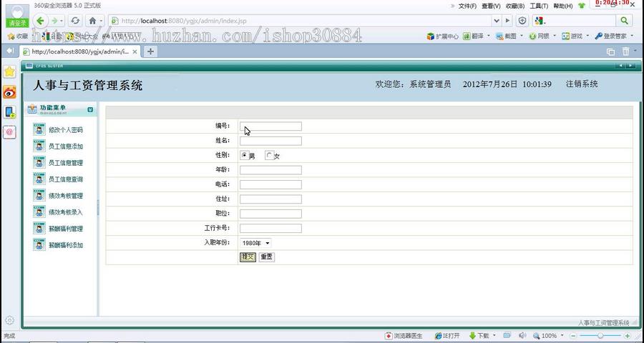
Task: Expand the address bar history dropdown arrow
Action: click(497, 21)
